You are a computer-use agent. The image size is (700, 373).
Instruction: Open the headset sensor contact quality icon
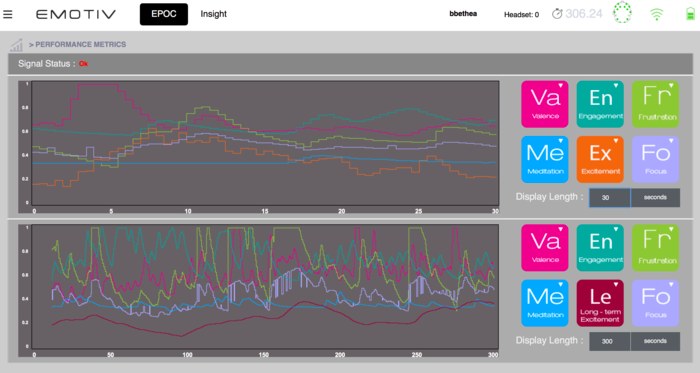point(622,12)
